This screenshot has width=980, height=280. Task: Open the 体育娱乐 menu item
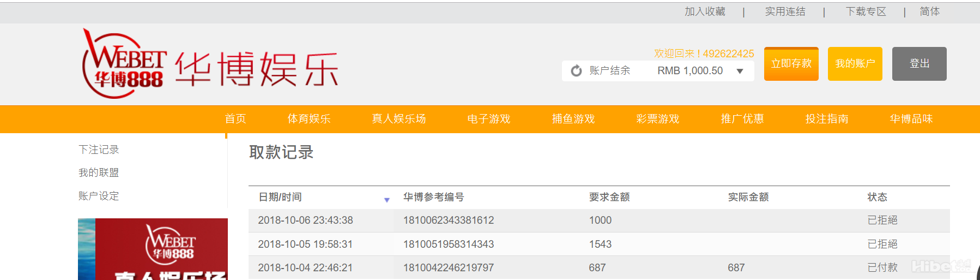click(x=309, y=119)
